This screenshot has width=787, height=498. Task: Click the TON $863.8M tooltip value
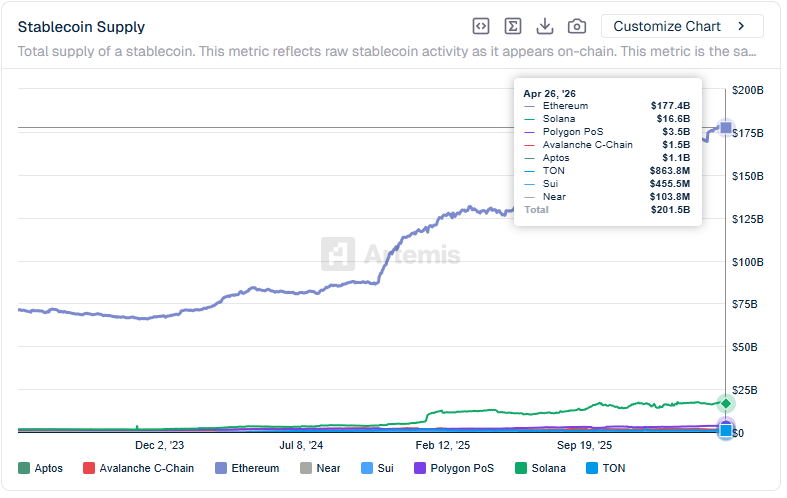click(670, 171)
